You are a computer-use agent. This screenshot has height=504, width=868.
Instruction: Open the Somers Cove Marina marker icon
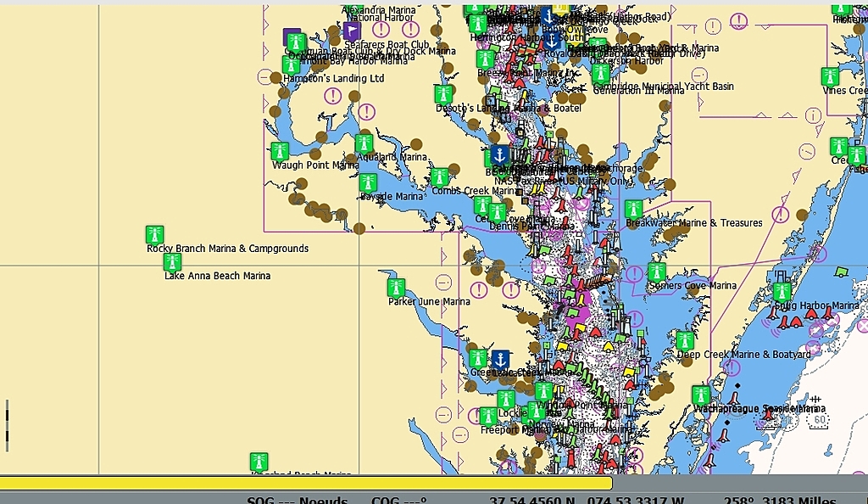(657, 272)
